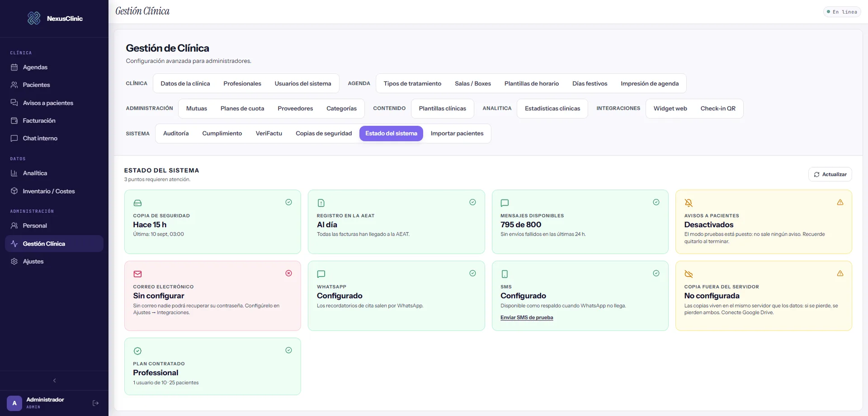Click the logout icon next to Administrador
The width and height of the screenshot is (868, 416).
point(95,403)
